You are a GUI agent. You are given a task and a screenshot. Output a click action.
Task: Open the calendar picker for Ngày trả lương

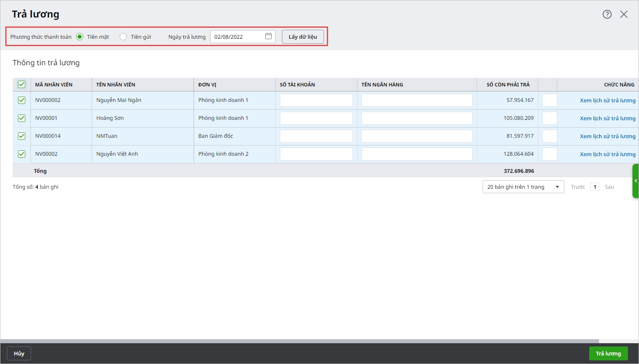pos(268,36)
